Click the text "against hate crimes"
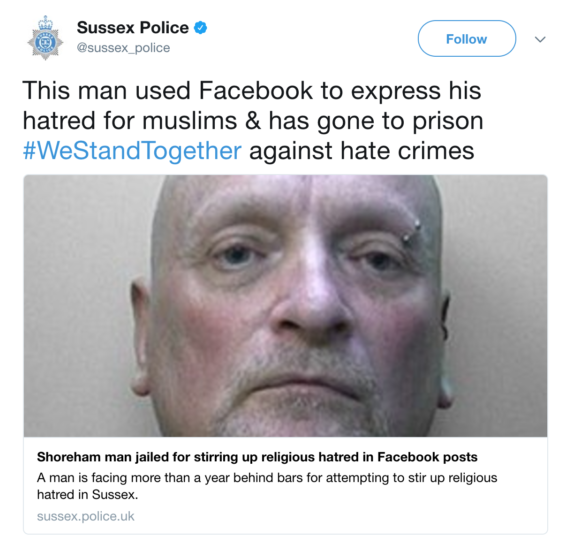 [x=362, y=151]
